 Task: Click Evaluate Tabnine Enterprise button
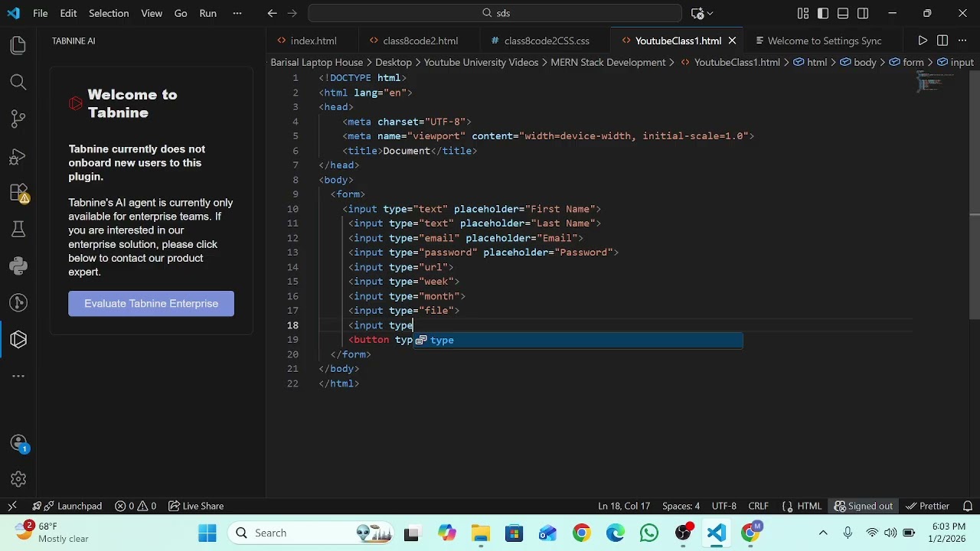click(x=151, y=304)
